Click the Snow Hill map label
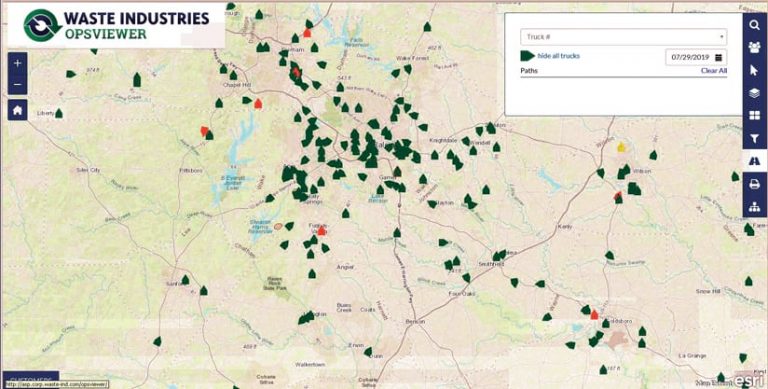This screenshot has height=389, width=768. (x=708, y=292)
